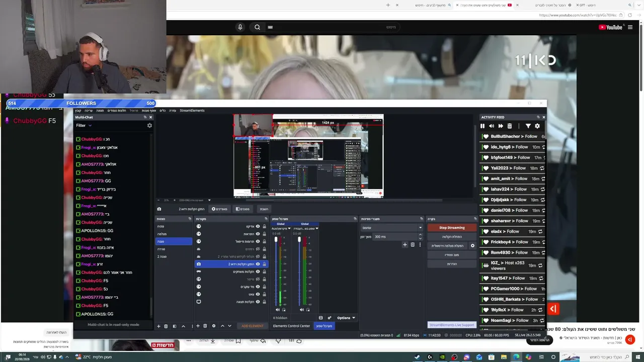Show the hidden טיימר source

click(x=258, y=279)
